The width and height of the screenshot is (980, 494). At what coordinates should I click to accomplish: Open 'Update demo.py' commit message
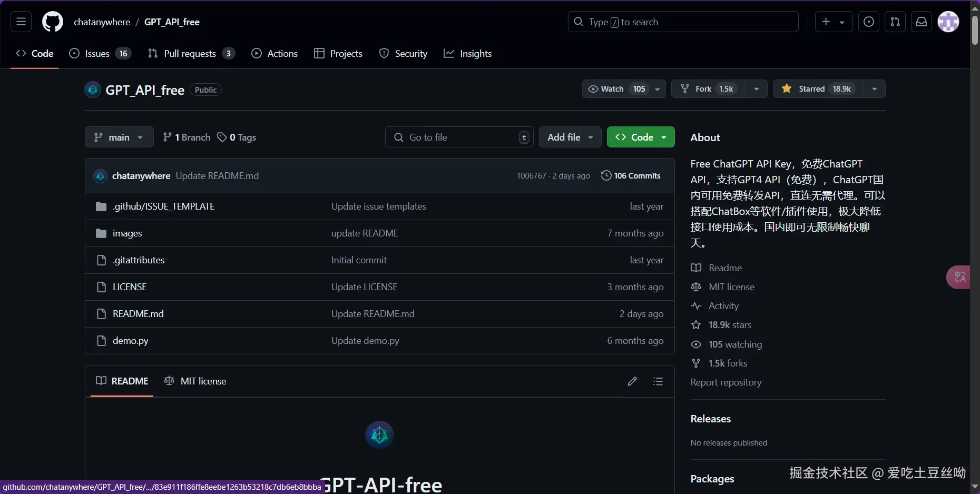[365, 341]
